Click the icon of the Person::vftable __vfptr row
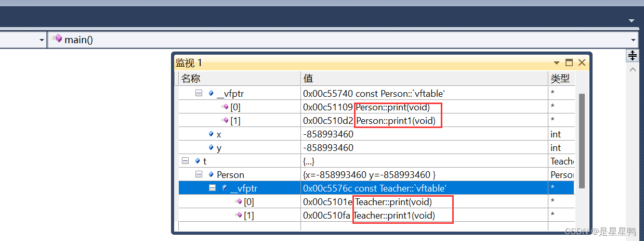The image size is (644, 241). click(211, 94)
